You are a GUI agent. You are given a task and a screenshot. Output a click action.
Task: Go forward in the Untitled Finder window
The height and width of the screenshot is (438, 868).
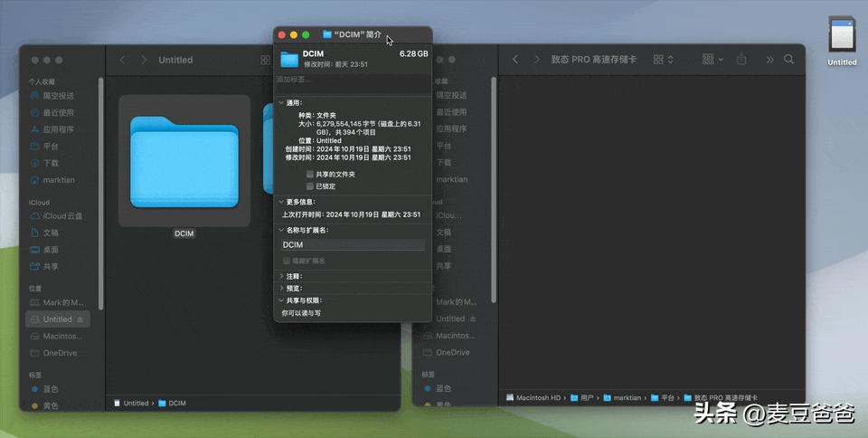[x=144, y=59]
